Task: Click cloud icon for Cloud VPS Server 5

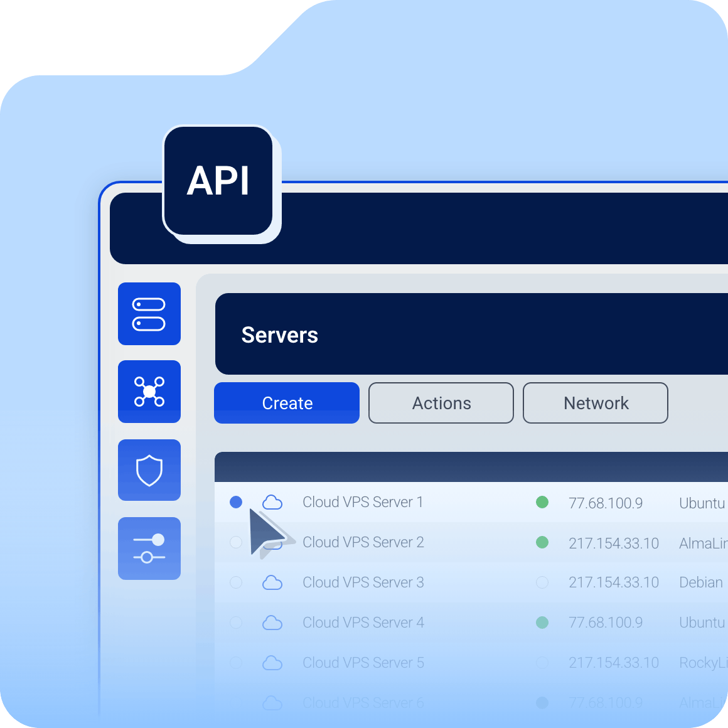Action: [x=272, y=663]
